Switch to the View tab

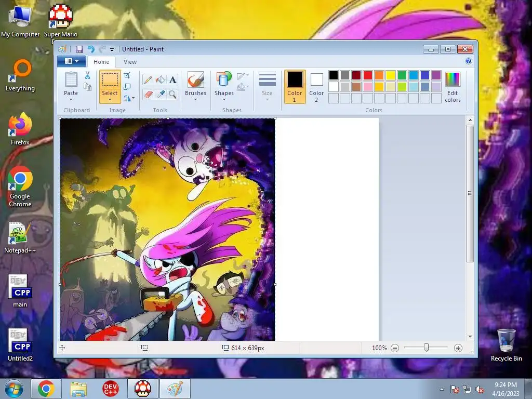130,62
